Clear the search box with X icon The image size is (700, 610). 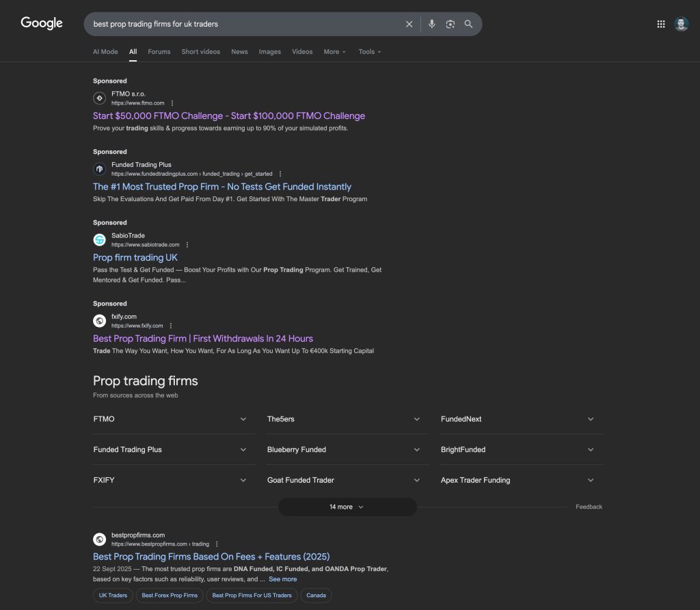(x=409, y=24)
